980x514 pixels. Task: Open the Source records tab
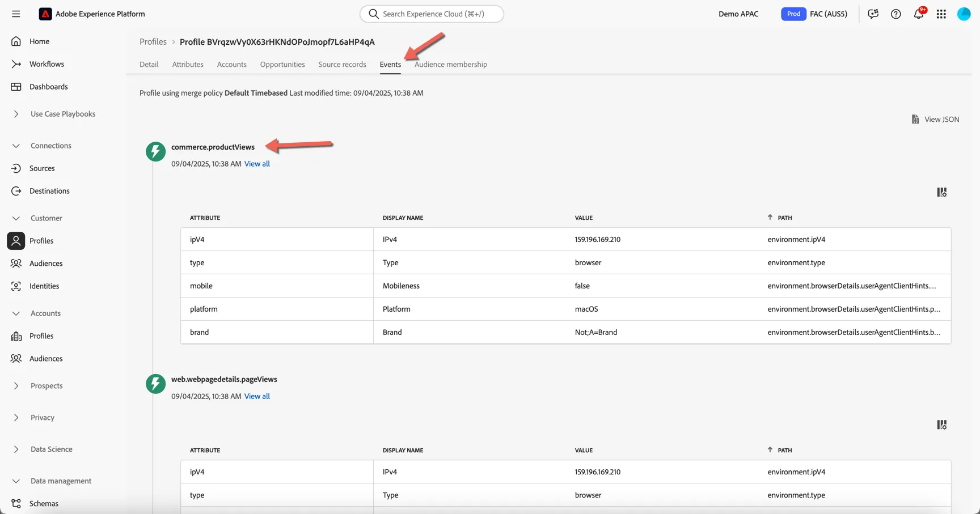(342, 65)
